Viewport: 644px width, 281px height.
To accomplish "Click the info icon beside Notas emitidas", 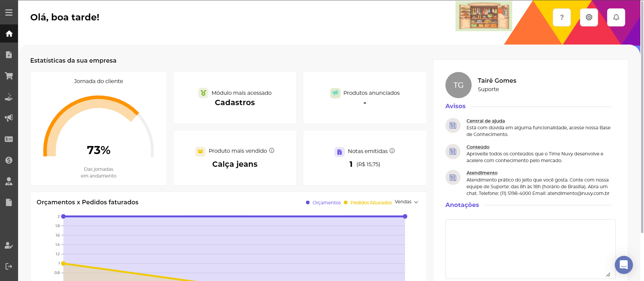I will pos(392,151).
